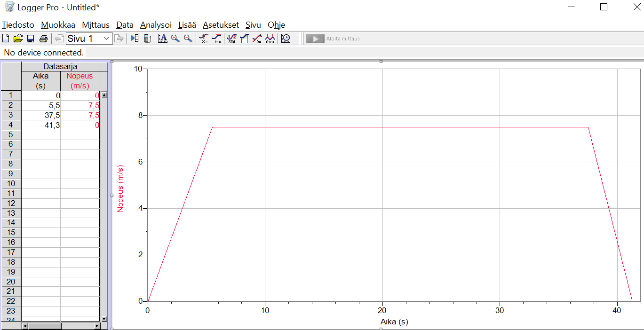The height and width of the screenshot is (330, 644).
Task: Click the Nopeus (m/s) column header
Action: point(80,80)
